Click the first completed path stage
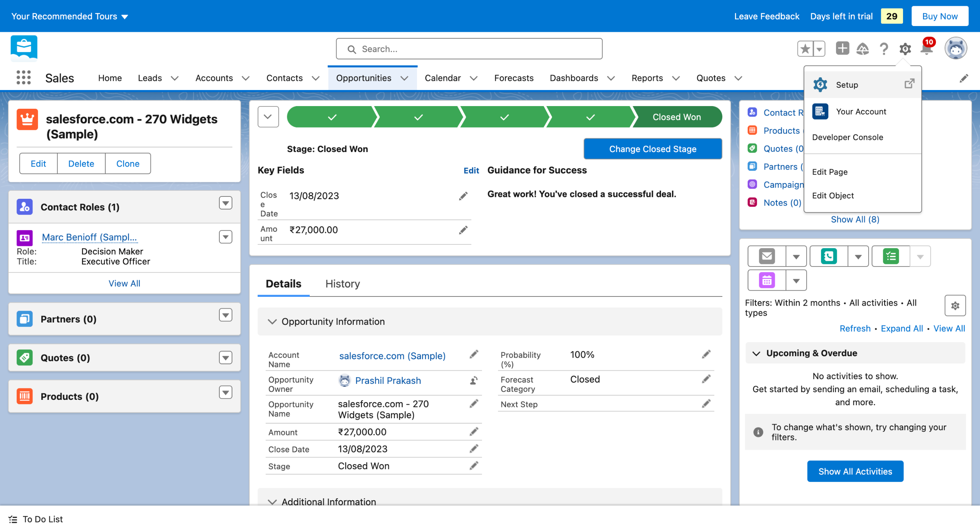Viewport: 980px width, 532px height. tap(332, 117)
